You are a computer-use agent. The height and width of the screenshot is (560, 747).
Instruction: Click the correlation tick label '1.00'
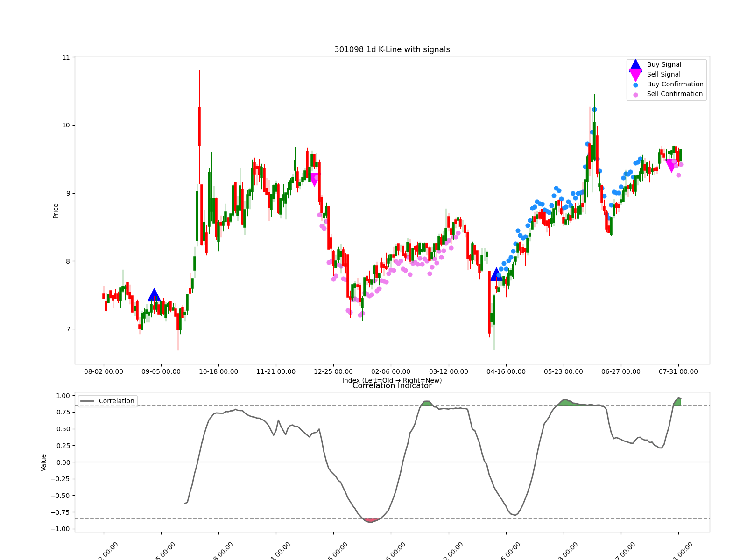pos(63,396)
